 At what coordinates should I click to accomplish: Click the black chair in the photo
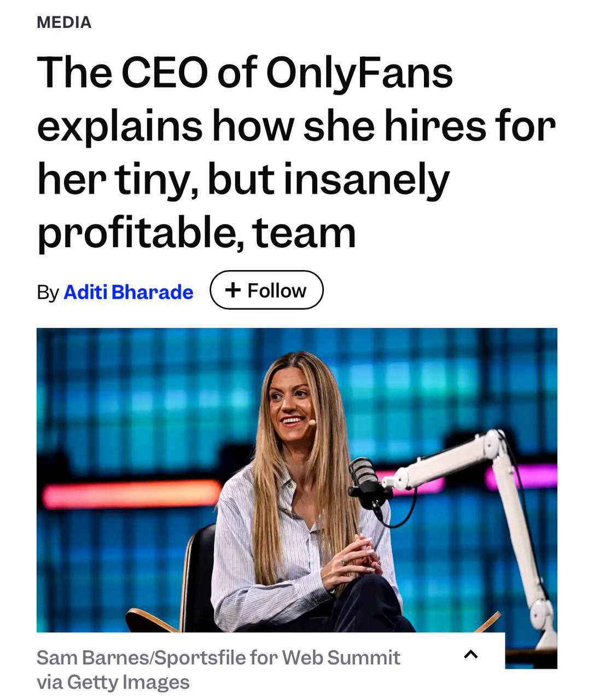200,574
